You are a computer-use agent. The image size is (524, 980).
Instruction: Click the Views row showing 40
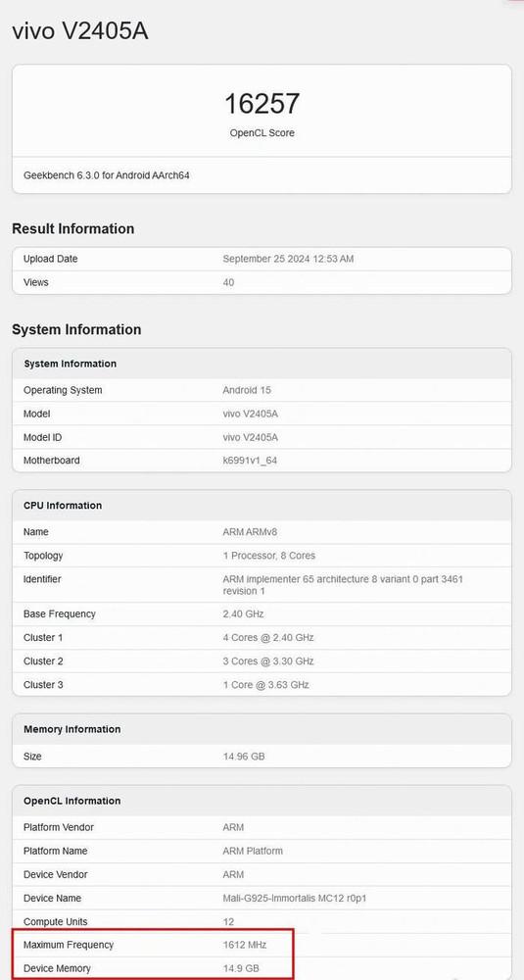click(x=262, y=282)
